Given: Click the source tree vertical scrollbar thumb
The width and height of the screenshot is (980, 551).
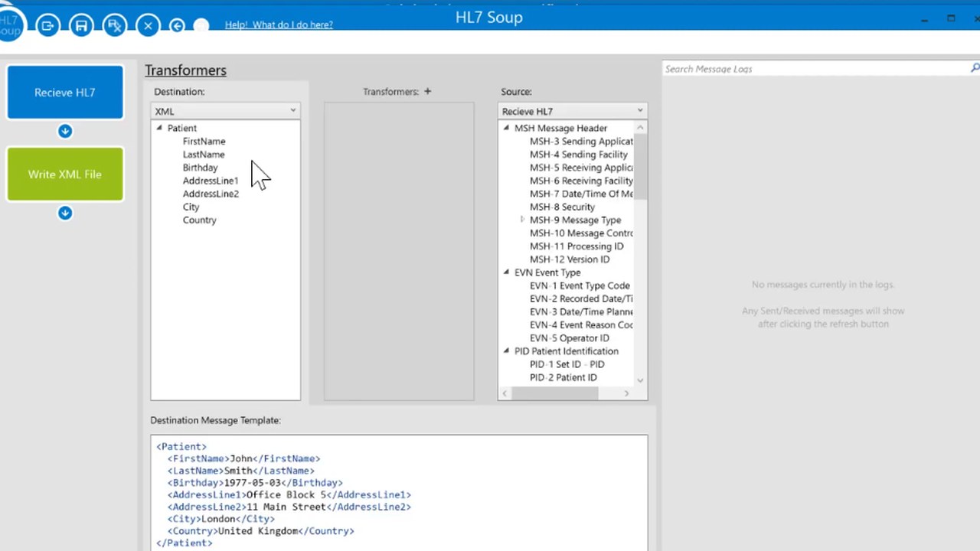Looking at the screenshot, I should (x=640, y=167).
